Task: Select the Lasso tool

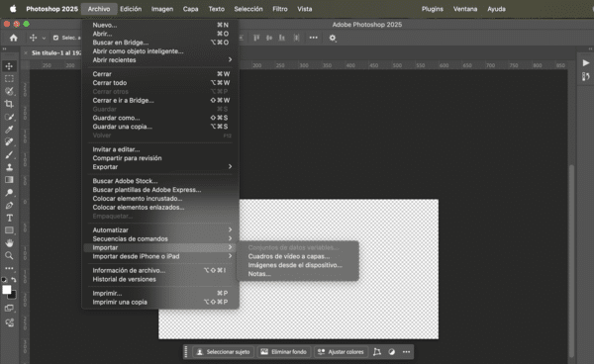Action: point(9,91)
